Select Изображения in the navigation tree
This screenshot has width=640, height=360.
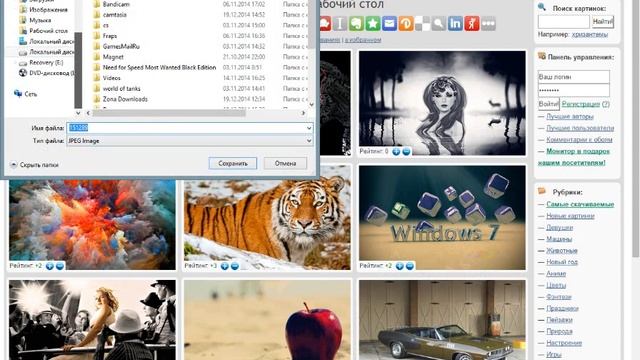(43, 9)
